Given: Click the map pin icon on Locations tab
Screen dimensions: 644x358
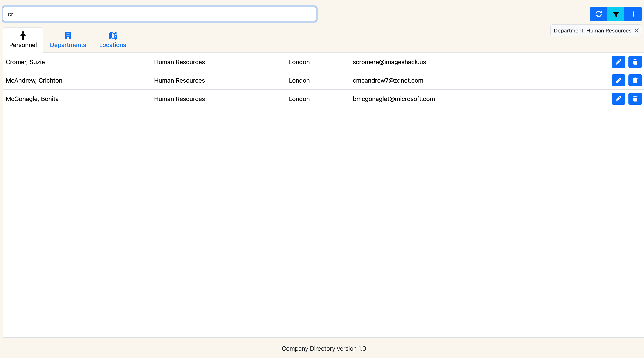Looking at the screenshot, I should point(112,36).
